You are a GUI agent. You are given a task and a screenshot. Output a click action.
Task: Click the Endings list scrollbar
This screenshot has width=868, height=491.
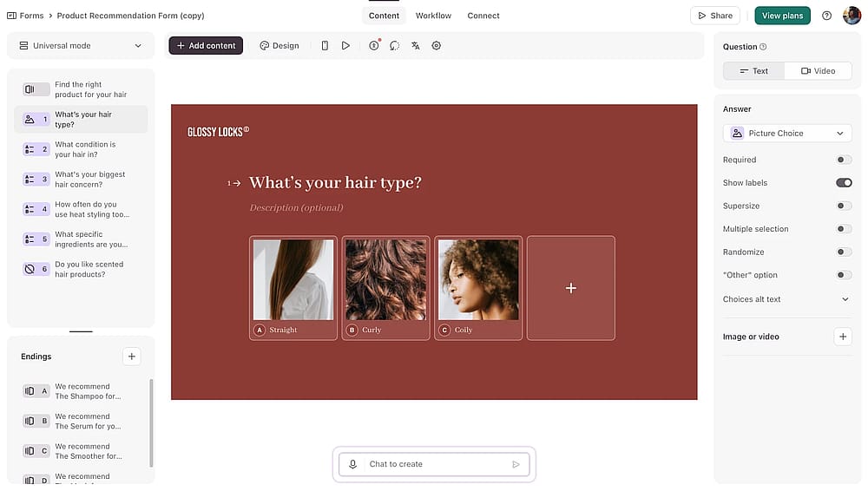click(151, 423)
